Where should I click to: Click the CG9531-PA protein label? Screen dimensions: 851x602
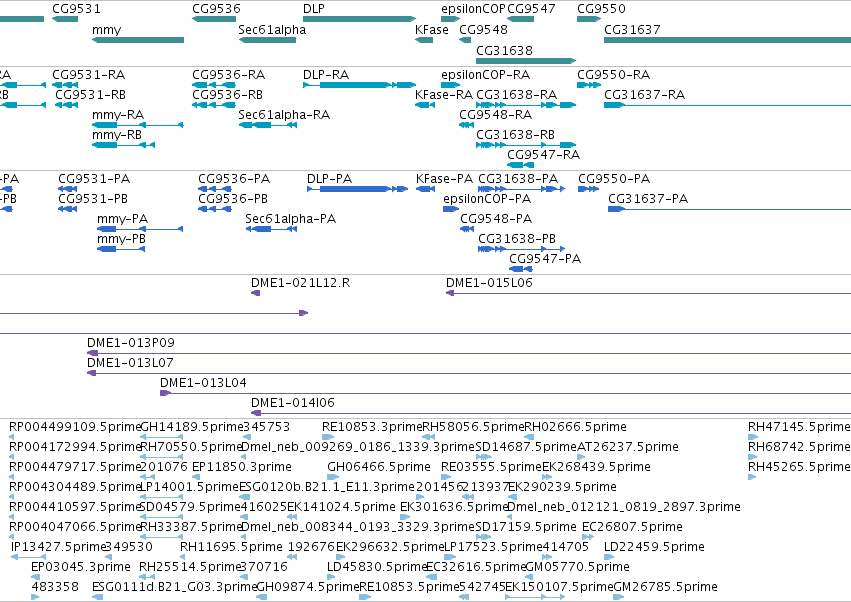pos(94,179)
